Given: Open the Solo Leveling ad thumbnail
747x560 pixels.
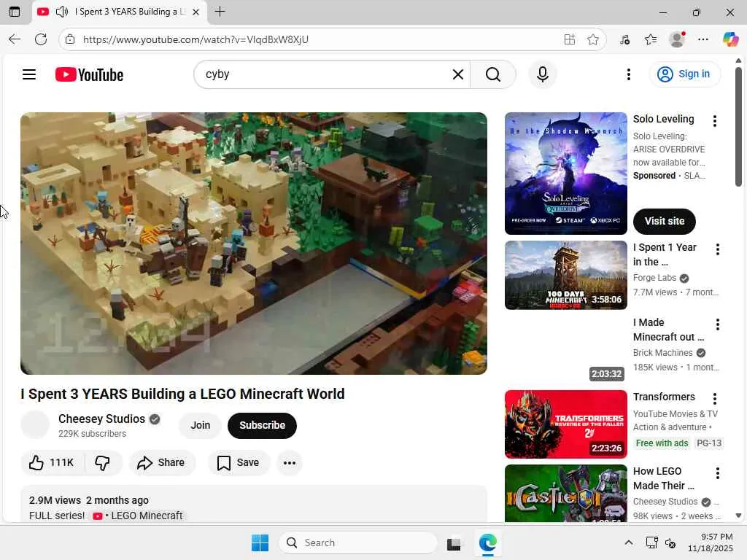Looking at the screenshot, I should [566, 174].
